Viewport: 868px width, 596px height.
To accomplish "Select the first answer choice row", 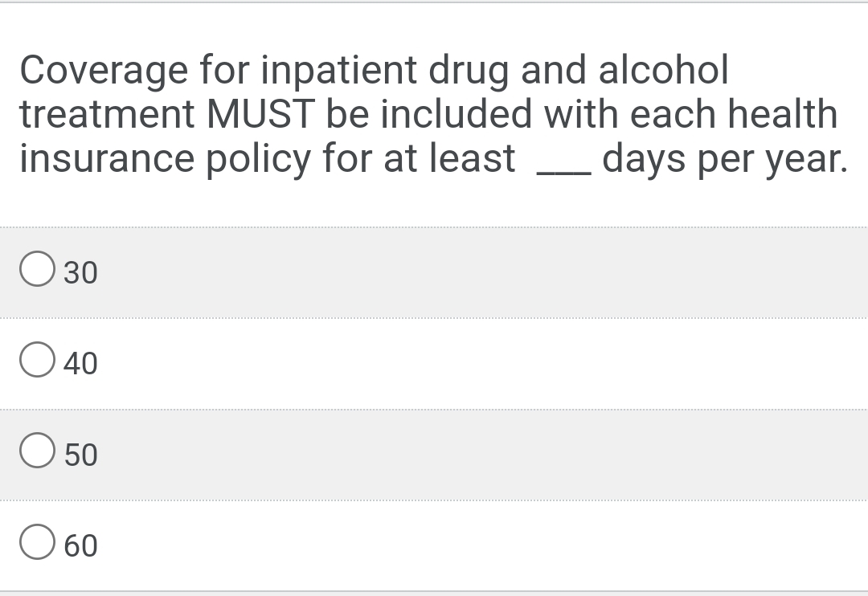I will click(x=434, y=272).
